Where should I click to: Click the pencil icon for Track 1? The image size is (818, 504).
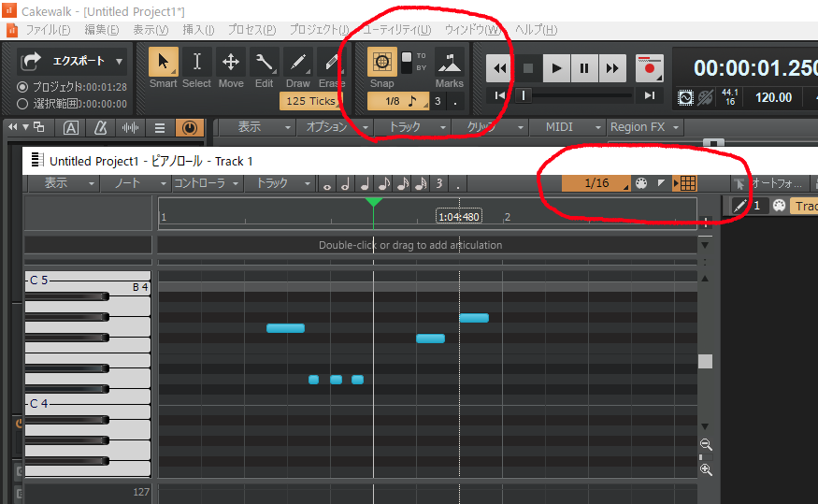pyautogui.click(x=739, y=206)
